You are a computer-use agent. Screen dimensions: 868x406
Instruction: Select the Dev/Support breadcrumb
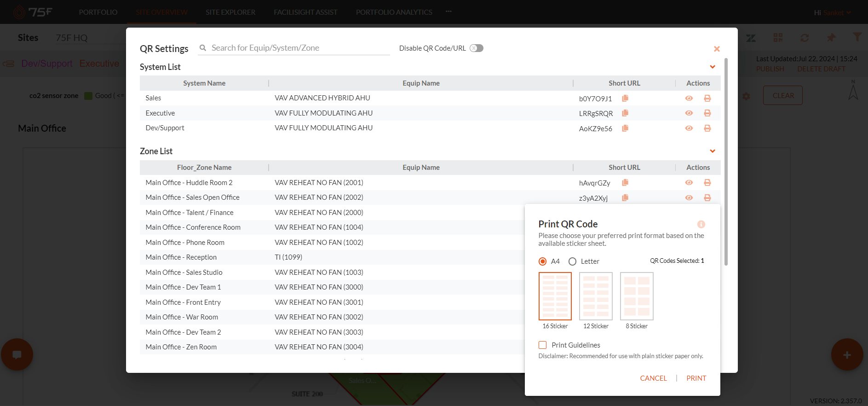[47, 64]
